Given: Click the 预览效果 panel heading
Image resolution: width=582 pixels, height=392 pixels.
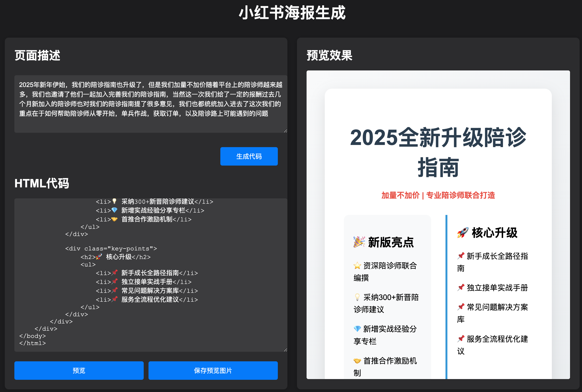Looking at the screenshot, I should 329,55.
